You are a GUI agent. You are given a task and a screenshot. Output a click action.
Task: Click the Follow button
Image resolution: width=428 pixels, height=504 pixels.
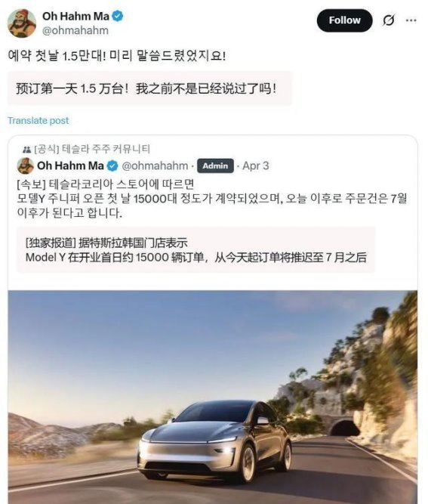pyautogui.click(x=344, y=20)
